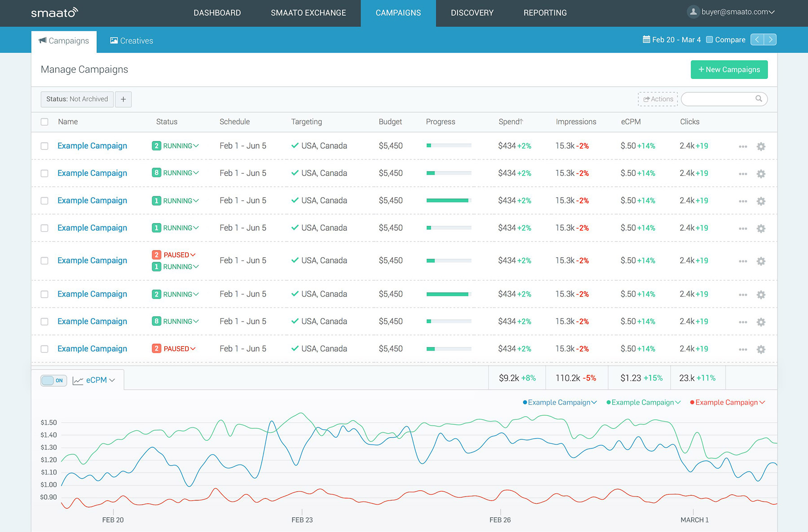
Task: Open three-dot menu on last campaign row
Action: point(743,349)
